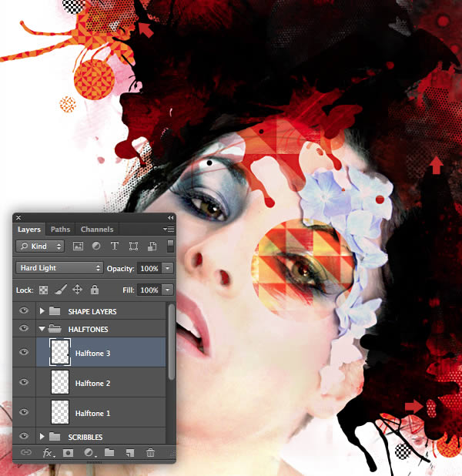Open the fx layer style menu
462x476 pixels.
pos(49,453)
